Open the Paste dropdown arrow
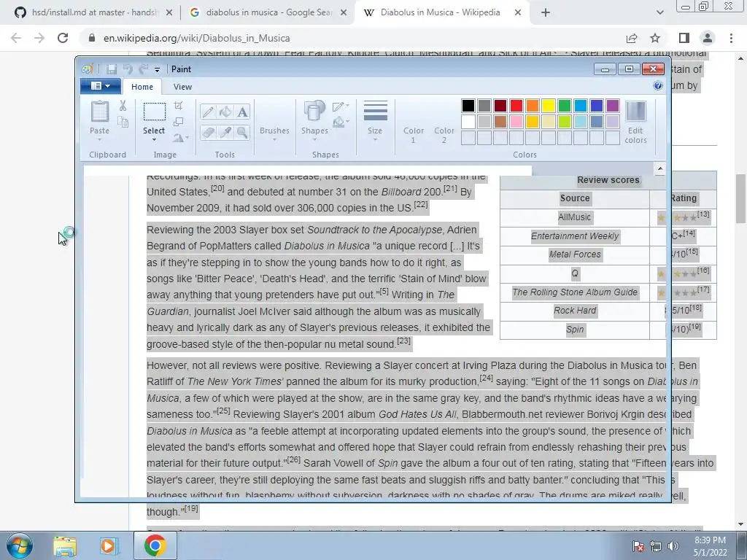 click(99, 139)
